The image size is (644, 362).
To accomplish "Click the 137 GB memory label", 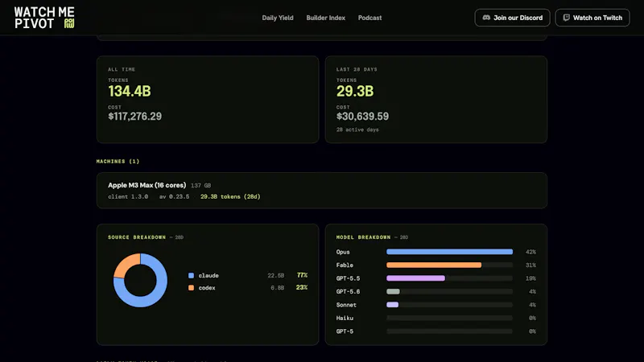I will coord(200,186).
